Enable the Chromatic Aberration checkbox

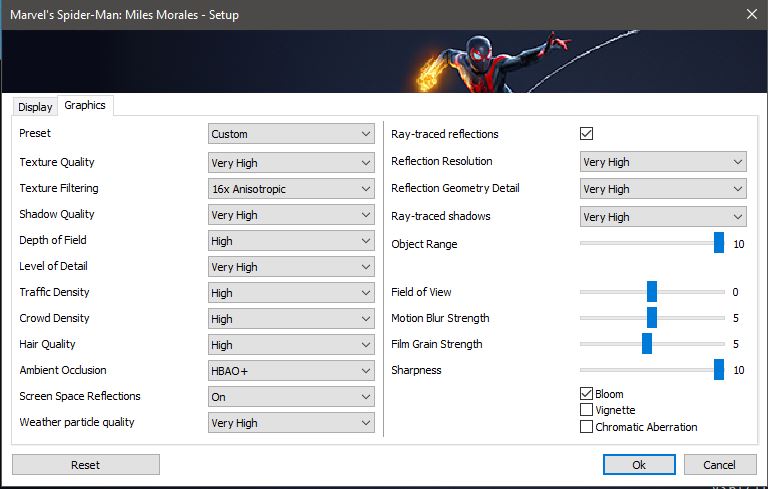tap(586, 426)
